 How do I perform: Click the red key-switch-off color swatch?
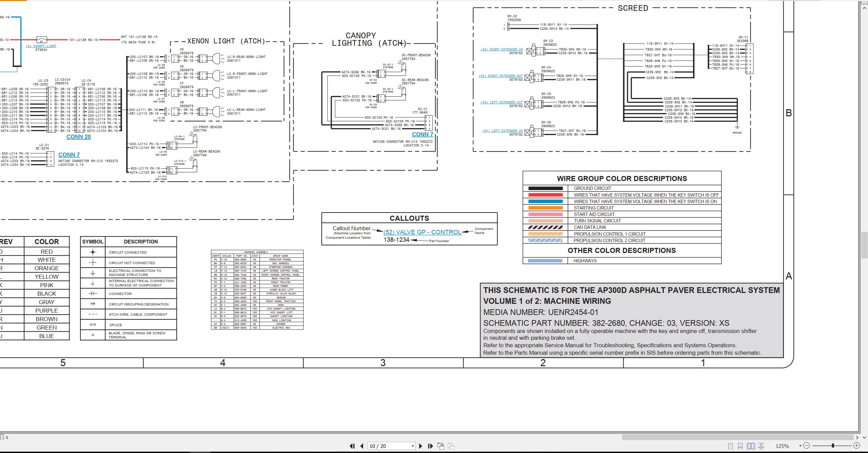point(545,195)
